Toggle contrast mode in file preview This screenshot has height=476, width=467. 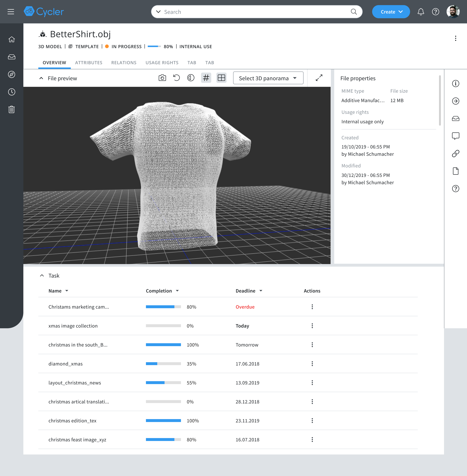(191, 78)
